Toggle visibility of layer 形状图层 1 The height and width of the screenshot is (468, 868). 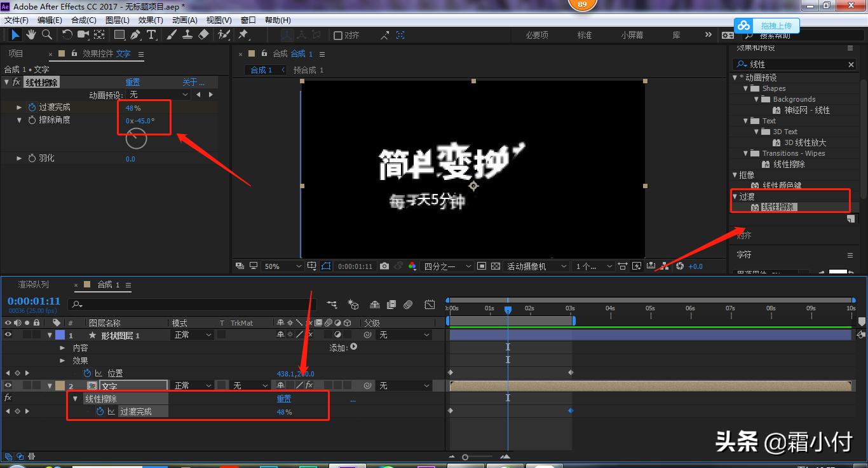coord(10,334)
